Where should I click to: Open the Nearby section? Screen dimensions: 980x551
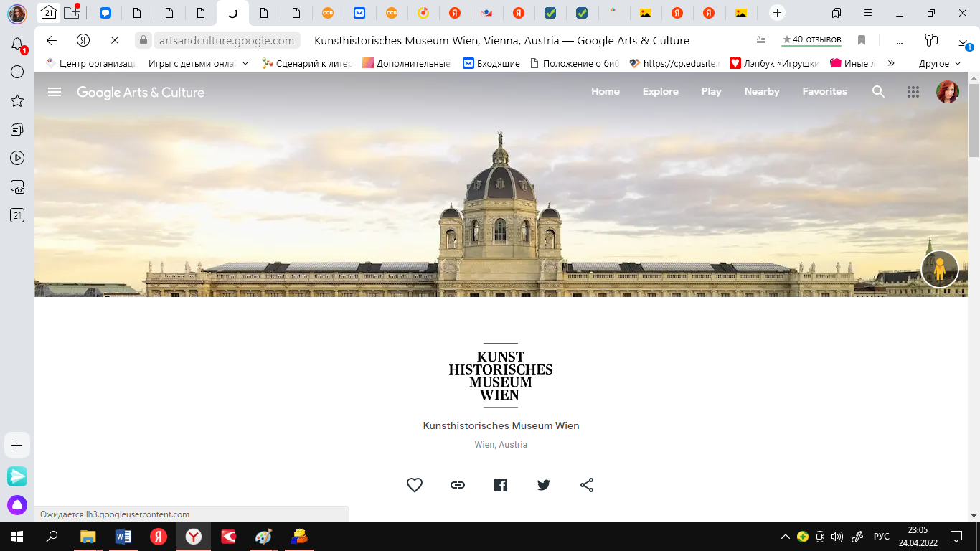[762, 91]
